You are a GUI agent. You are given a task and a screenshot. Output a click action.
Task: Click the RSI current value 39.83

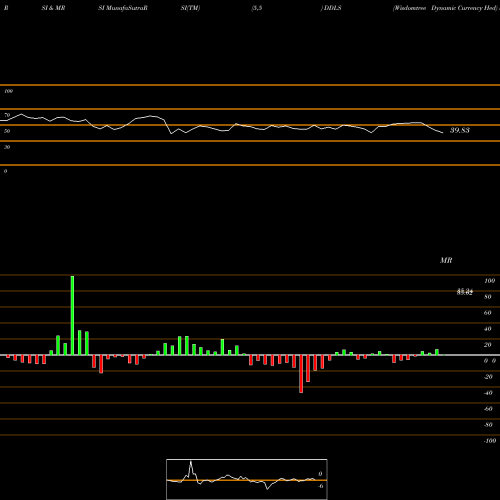[460, 130]
